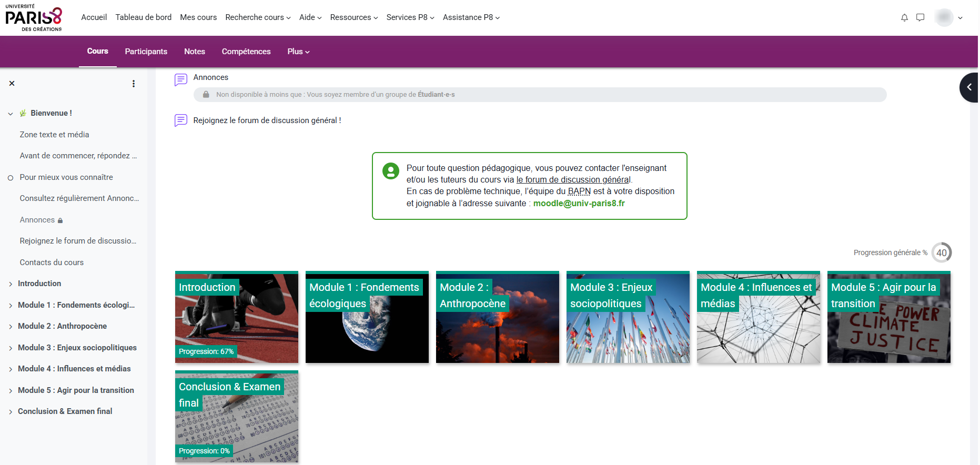Click lock icon next to Annonces in sidebar
The image size is (980, 465).
coord(60,220)
